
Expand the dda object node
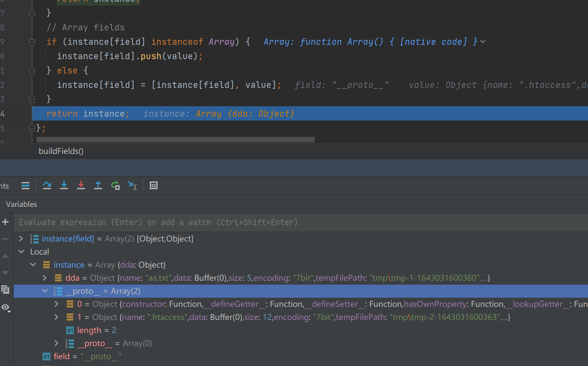coord(45,278)
